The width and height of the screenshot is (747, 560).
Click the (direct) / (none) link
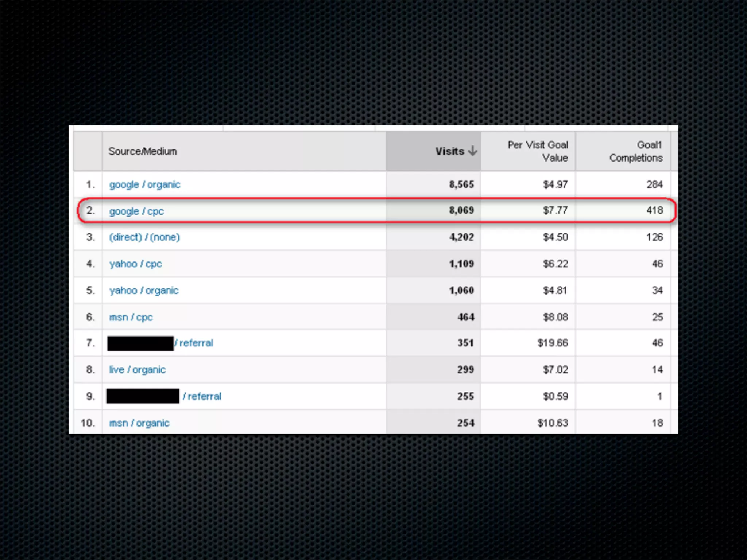(x=144, y=237)
